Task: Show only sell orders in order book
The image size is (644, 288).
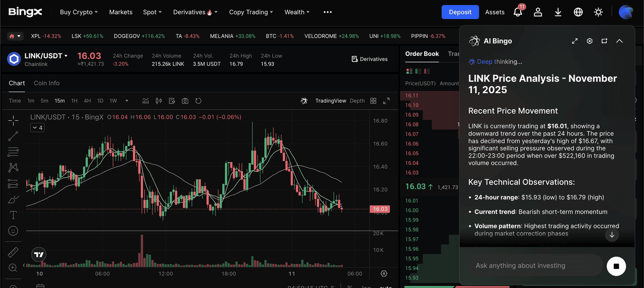Action: click(x=426, y=71)
